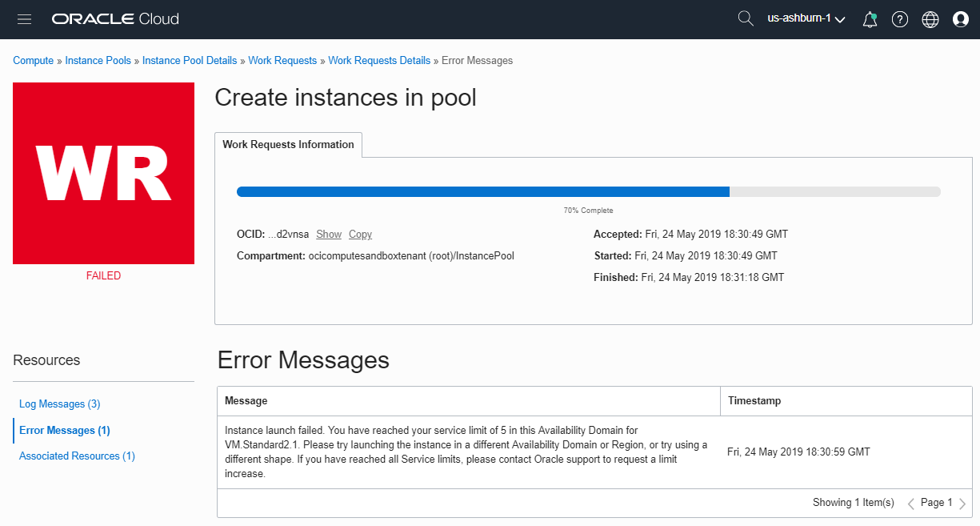The image size is (980, 526).
Task: Open the notifications bell
Action: tap(870, 18)
